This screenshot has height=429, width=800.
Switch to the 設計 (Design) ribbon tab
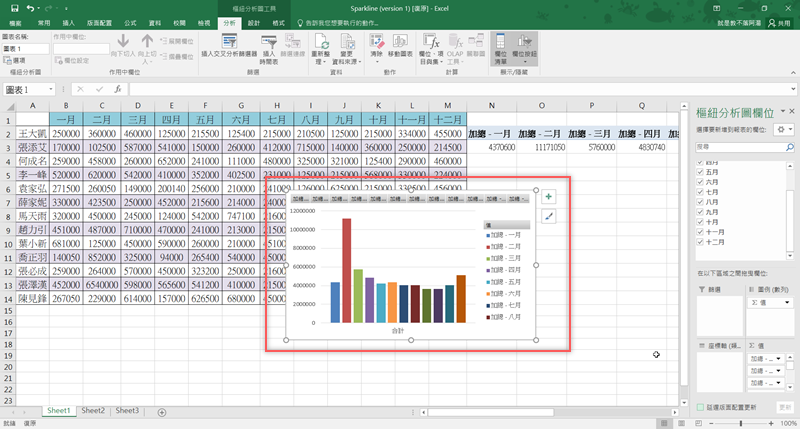[x=253, y=21]
